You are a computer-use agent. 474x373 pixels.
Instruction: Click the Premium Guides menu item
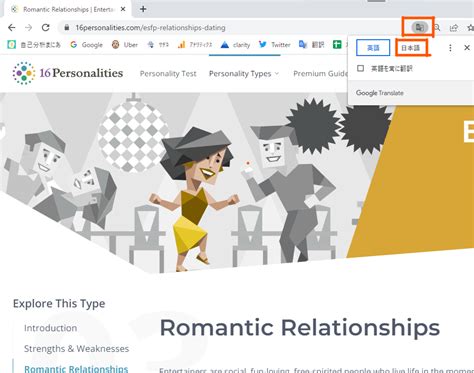[x=320, y=74]
